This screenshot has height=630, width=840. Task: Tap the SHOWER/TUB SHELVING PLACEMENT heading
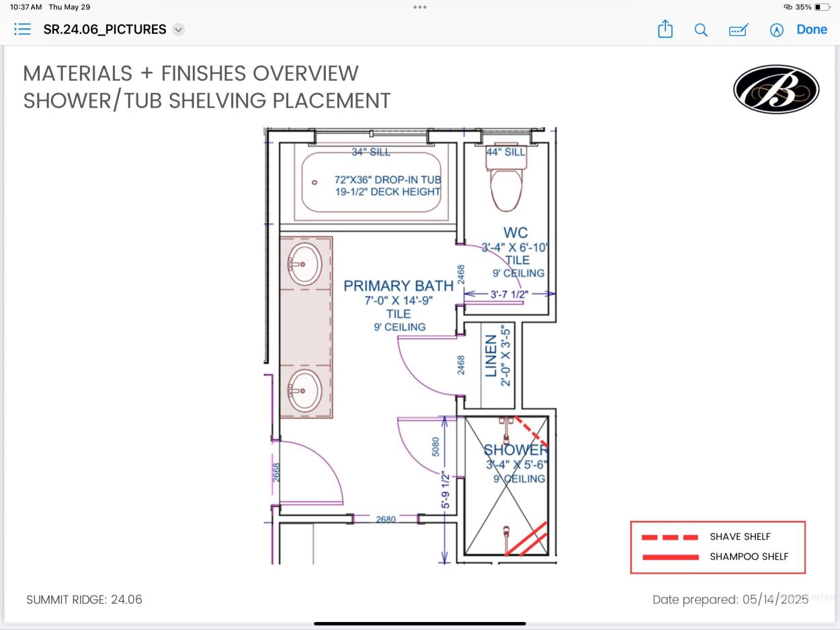click(x=207, y=100)
